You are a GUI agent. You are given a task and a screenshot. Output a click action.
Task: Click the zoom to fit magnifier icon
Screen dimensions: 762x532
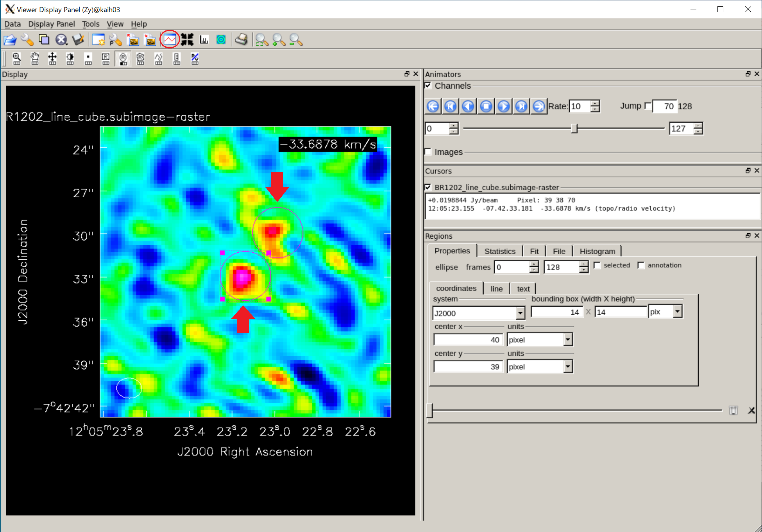tap(261, 40)
